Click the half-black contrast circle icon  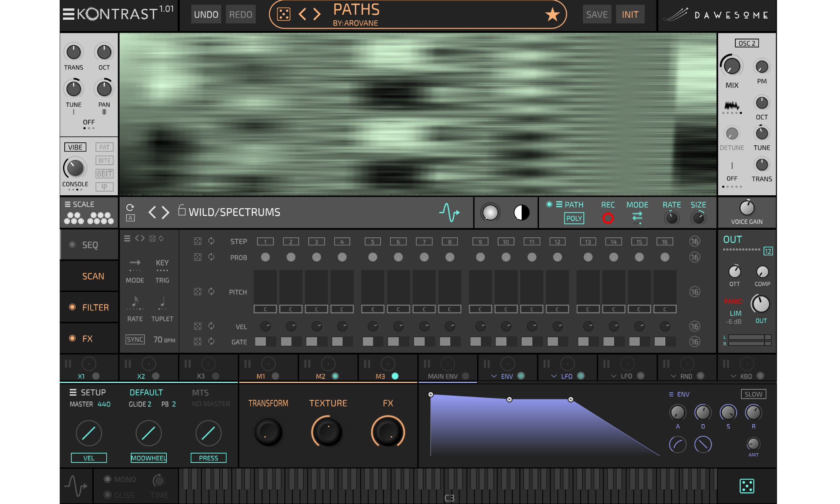click(521, 213)
